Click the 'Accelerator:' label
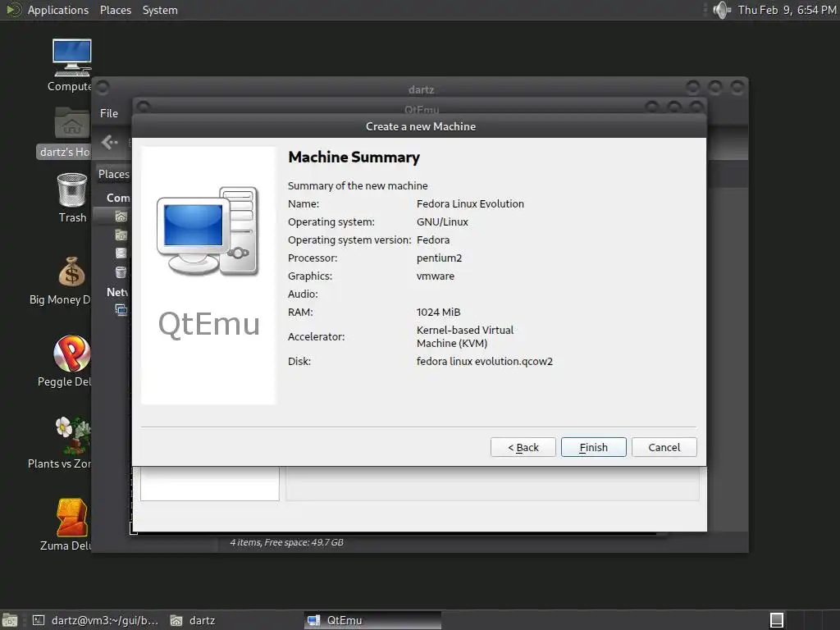Viewport: 840px width, 630px height. 316,336
